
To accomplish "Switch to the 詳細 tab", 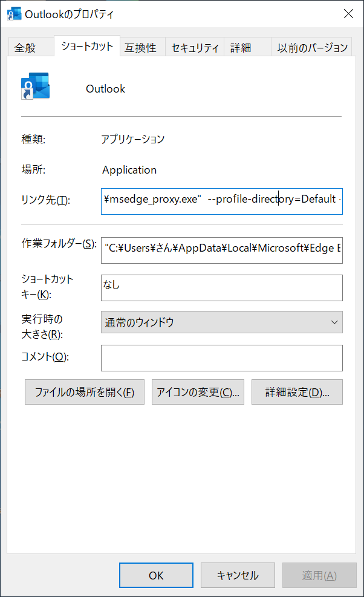I will pyautogui.click(x=247, y=48).
